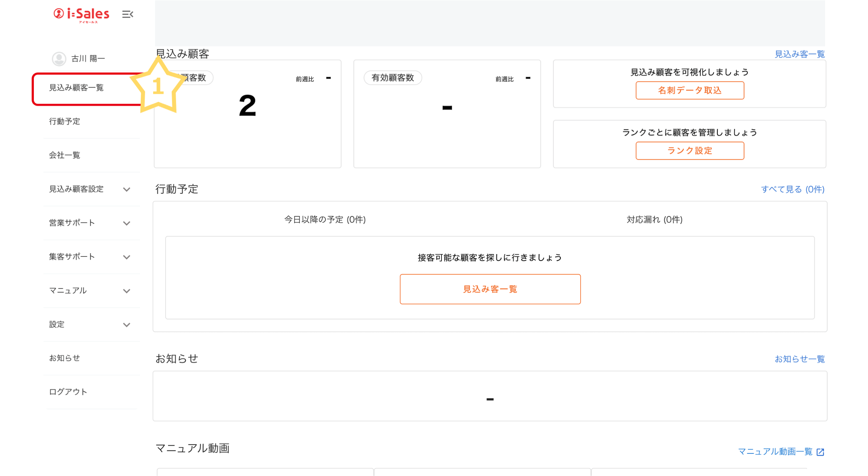Click the i-Sales logo
This screenshot has width=868, height=476.
click(x=81, y=15)
